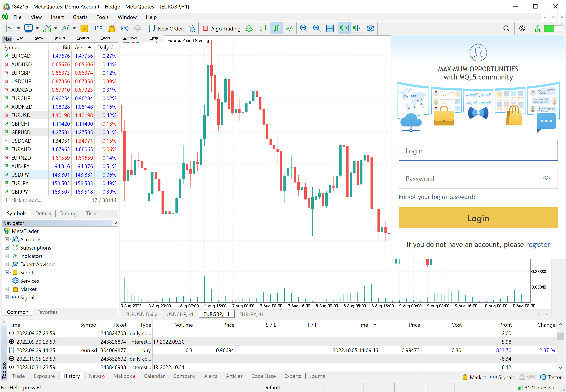Switch the chart to candlestick mode

[x=276, y=29]
